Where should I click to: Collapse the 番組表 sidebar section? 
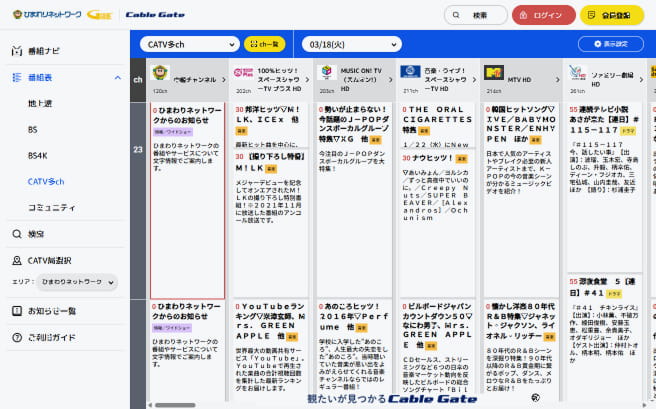point(117,77)
